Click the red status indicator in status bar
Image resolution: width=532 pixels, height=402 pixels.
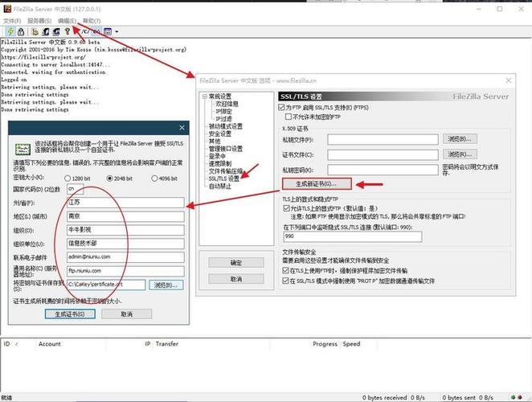520,397
